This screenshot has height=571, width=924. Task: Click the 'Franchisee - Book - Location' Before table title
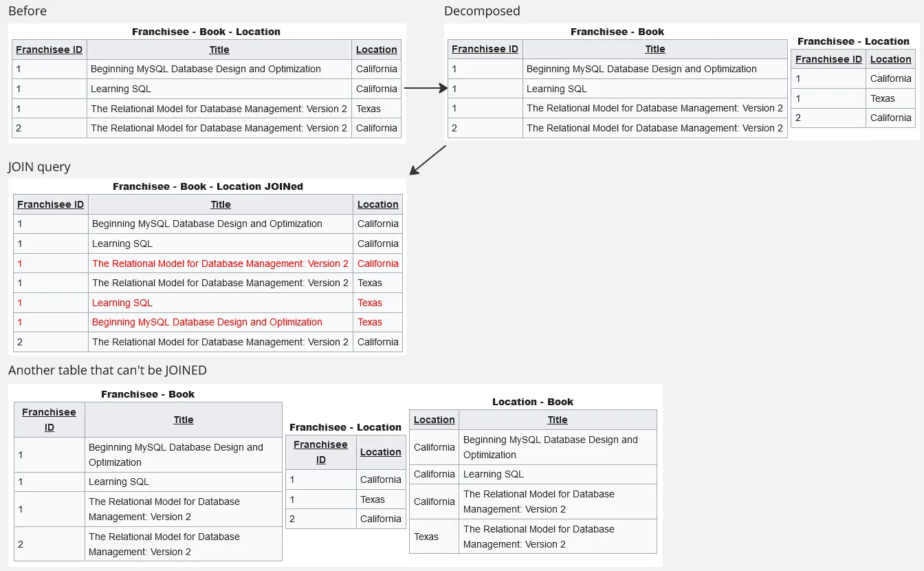point(206,32)
